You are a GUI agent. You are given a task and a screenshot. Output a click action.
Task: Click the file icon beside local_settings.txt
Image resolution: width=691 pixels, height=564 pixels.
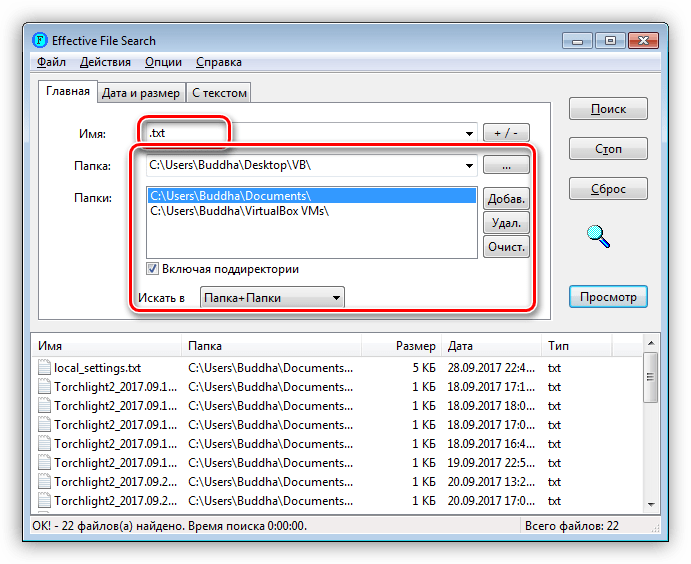click(44, 367)
